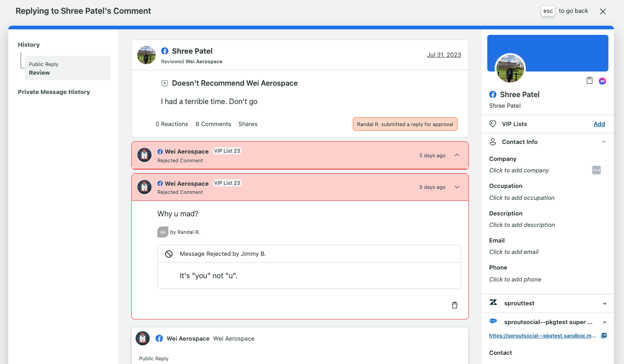Click the Facebook icon beside Shree Patel in the review header
Viewport: 624px width, 364px height.
tap(165, 51)
